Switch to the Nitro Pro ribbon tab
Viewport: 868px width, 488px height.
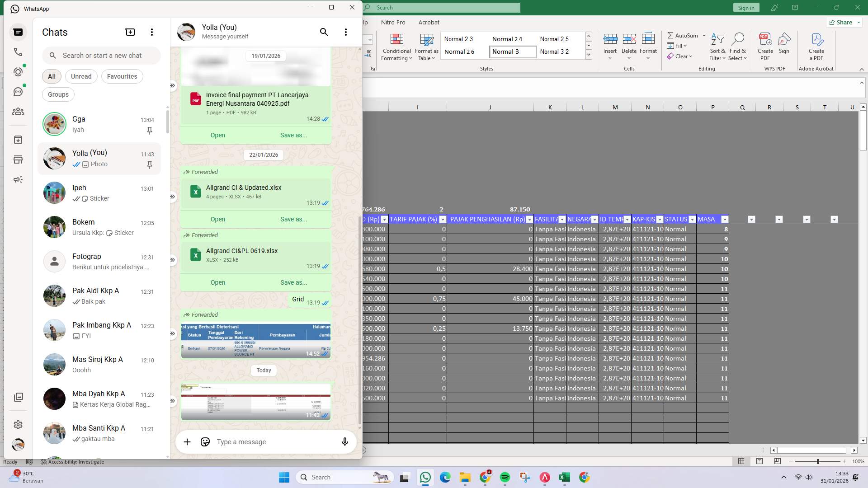393,22
